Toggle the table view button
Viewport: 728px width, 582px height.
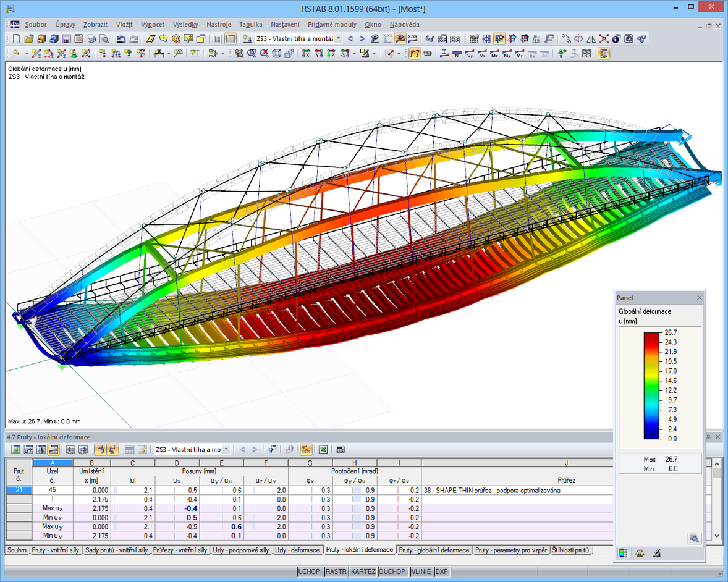click(231, 38)
